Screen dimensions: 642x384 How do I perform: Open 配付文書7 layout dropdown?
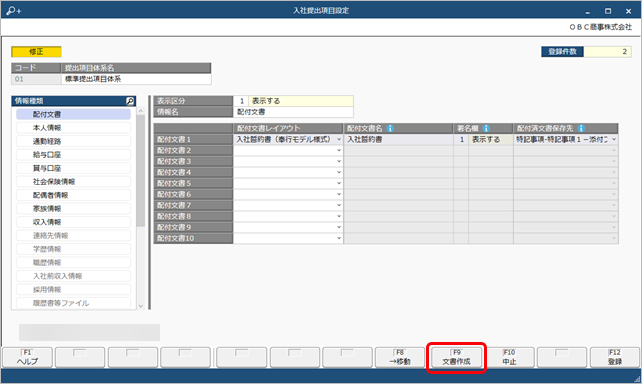click(339, 205)
